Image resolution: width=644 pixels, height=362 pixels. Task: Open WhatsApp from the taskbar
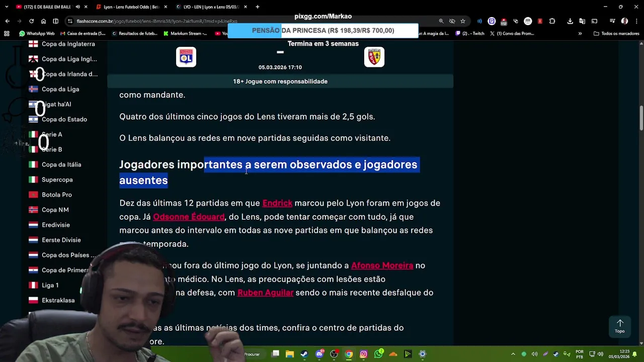pyautogui.click(x=378, y=354)
